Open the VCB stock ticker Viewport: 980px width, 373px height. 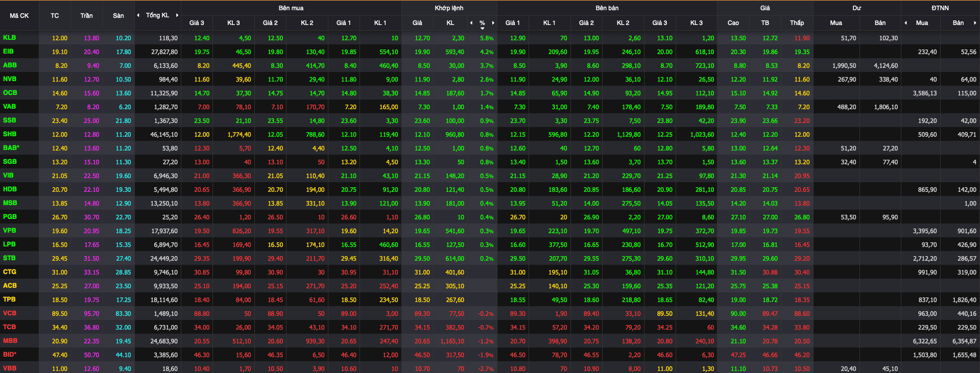pyautogui.click(x=10, y=313)
